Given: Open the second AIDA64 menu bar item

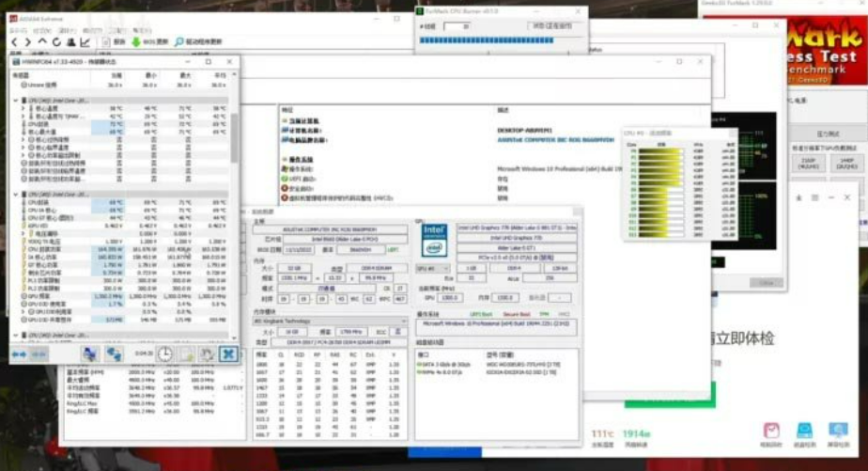Looking at the screenshot, I should click(x=42, y=30).
